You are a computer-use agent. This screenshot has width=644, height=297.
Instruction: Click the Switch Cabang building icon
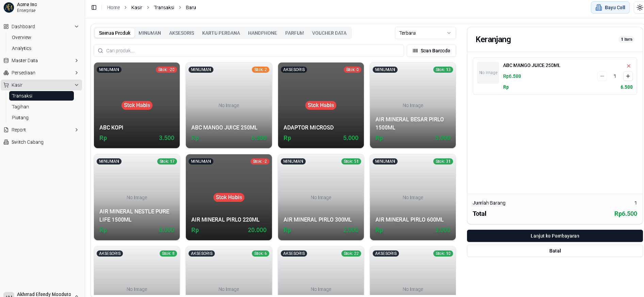coord(6,142)
